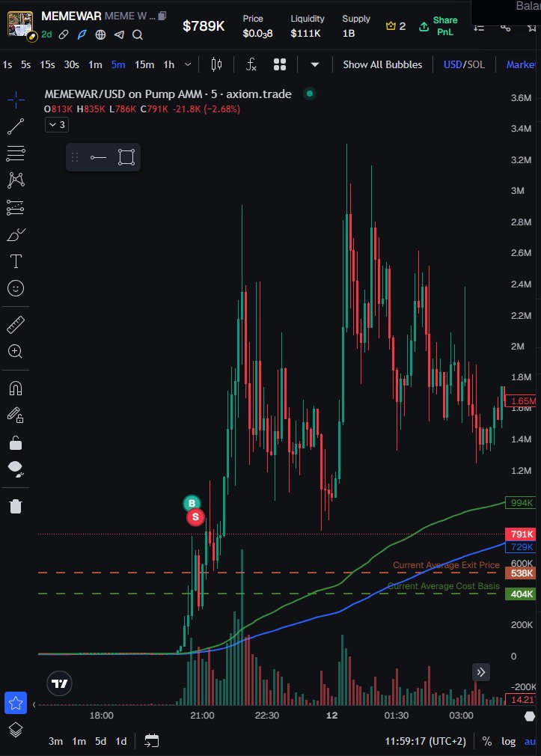The height and width of the screenshot is (756, 541).
Task: Expand the indicators legend showing 3
Action: point(57,125)
